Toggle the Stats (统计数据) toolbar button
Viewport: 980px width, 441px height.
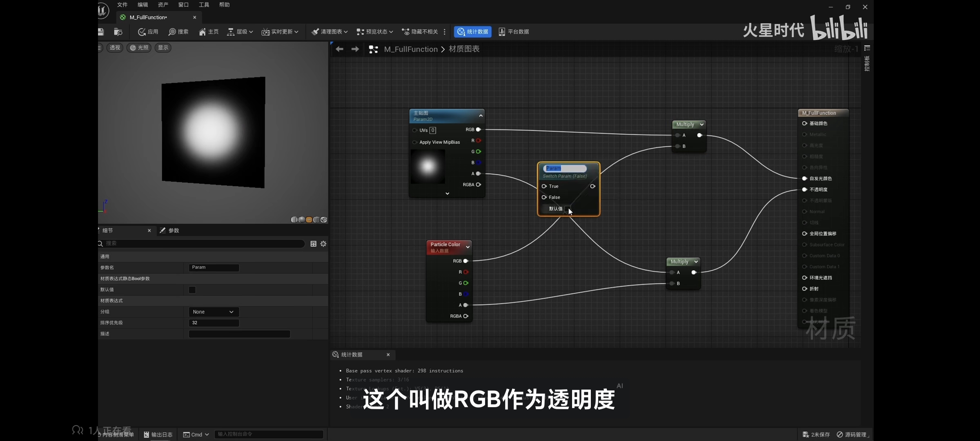click(x=472, y=32)
